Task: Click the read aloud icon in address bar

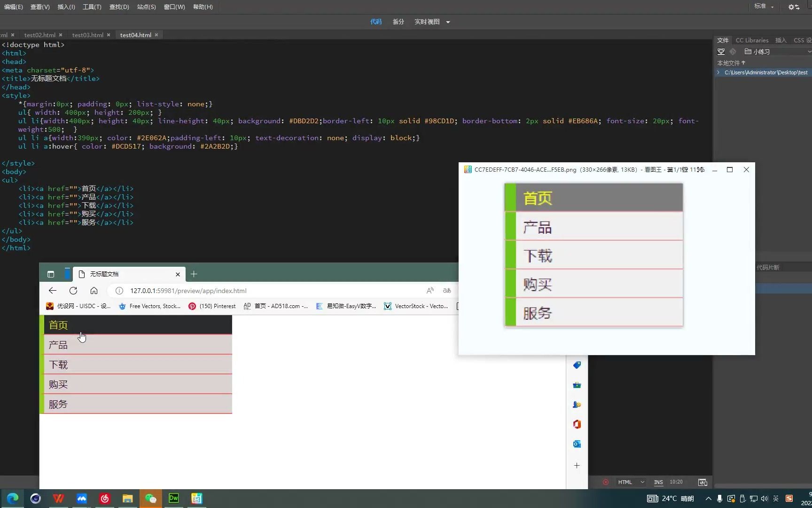Action: pos(430,291)
